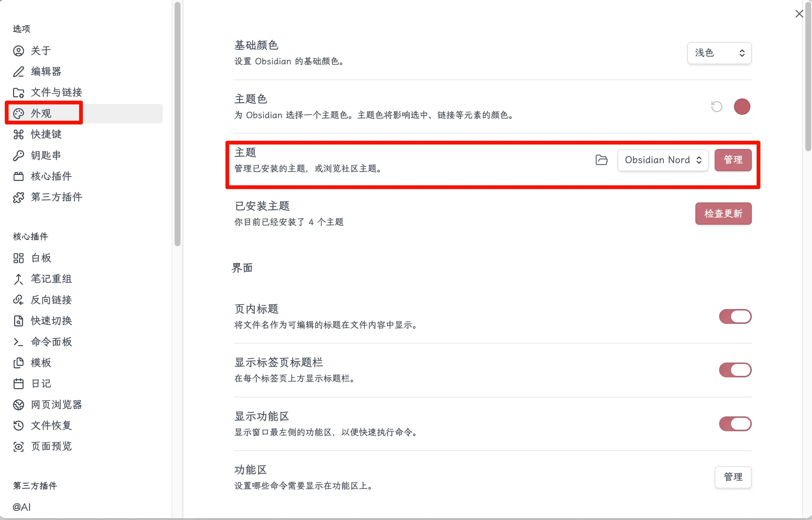
Task: Open Editor settings tab
Action: [46, 71]
